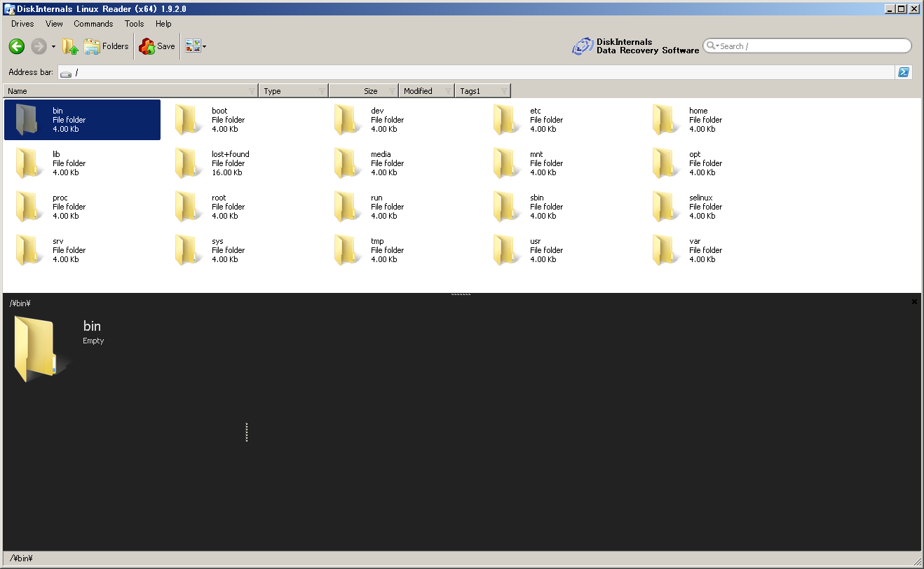
Task: Open navigation history dropdown arrow
Action: coord(53,47)
